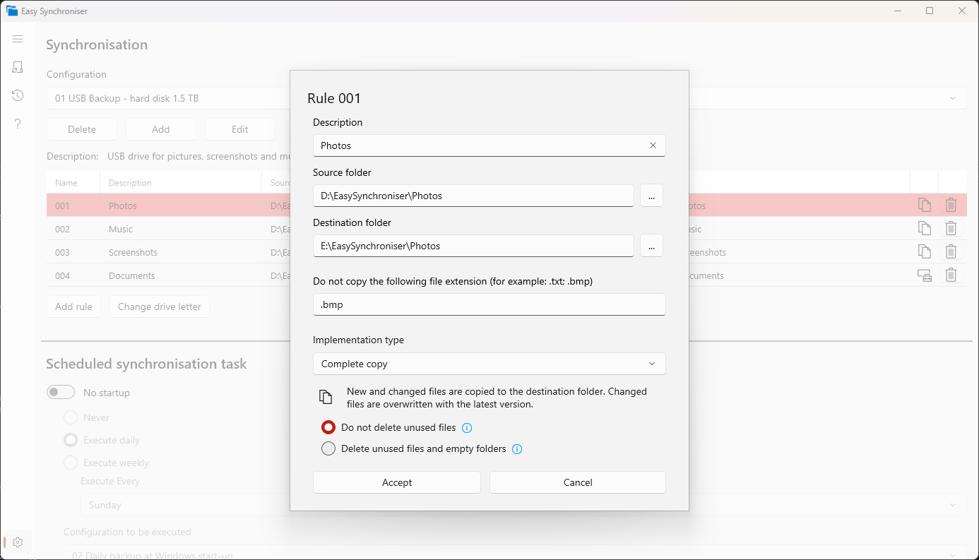Delete rule 003 Screenshots via trash icon
Image resolution: width=979 pixels, height=560 pixels.
951,251
